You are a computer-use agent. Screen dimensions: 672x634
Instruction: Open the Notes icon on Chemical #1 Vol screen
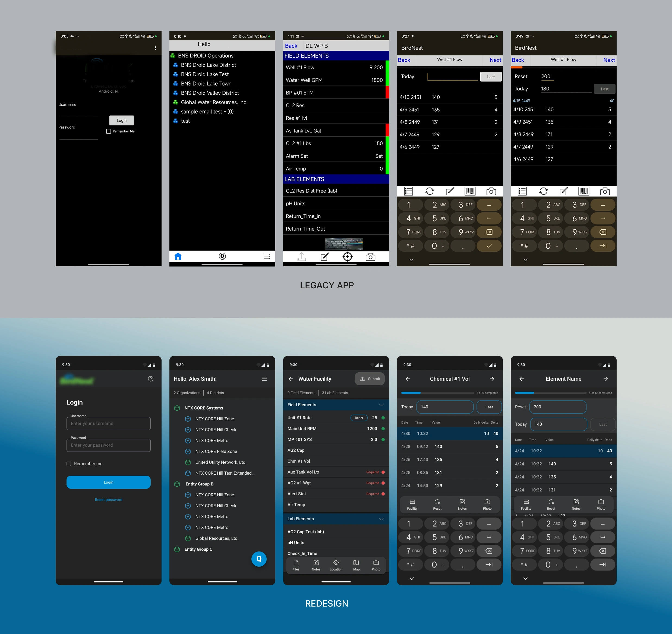click(x=462, y=504)
